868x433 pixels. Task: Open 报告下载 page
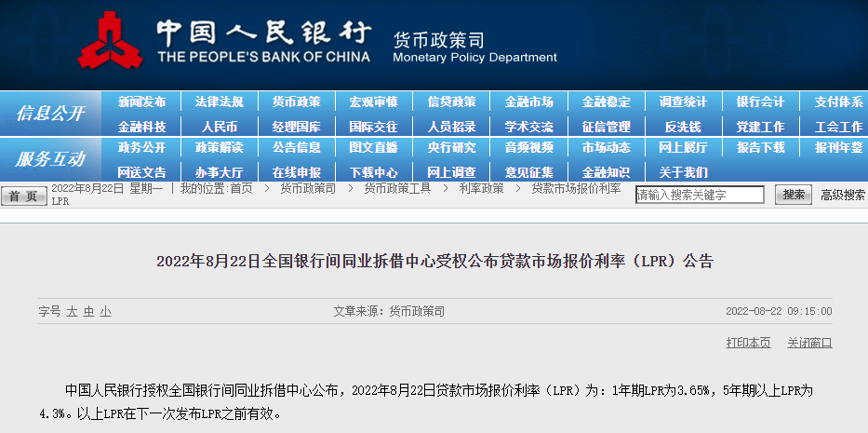point(761,147)
